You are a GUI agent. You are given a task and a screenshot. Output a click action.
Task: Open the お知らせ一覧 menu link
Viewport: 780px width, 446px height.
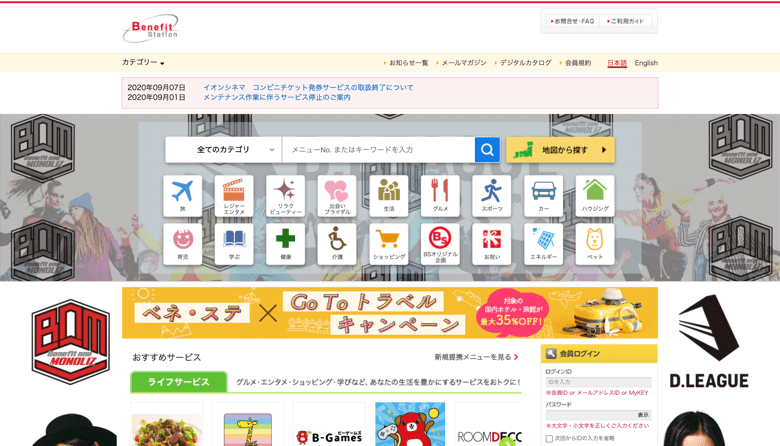(407, 63)
